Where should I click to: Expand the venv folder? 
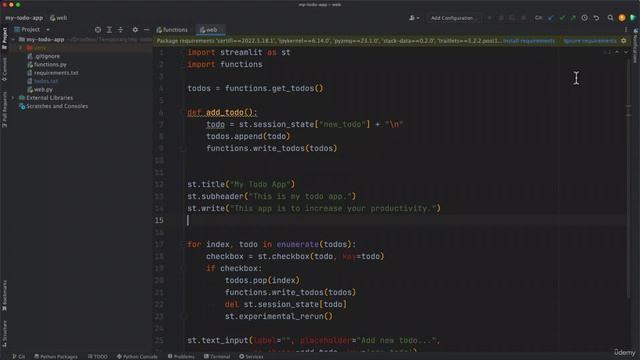tap(20, 48)
